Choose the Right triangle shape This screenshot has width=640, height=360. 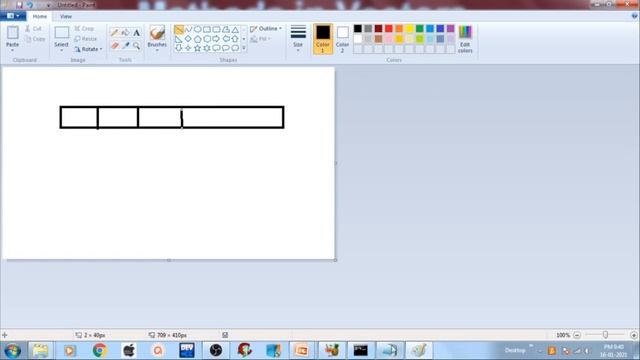(179, 39)
